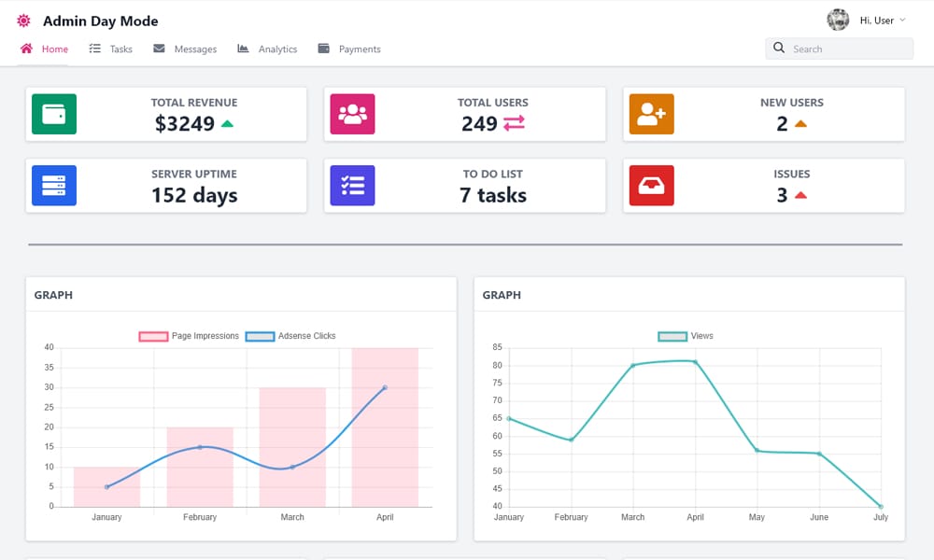Click the Payments navigation link
The width and height of the screenshot is (934, 560).
[x=358, y=49]
